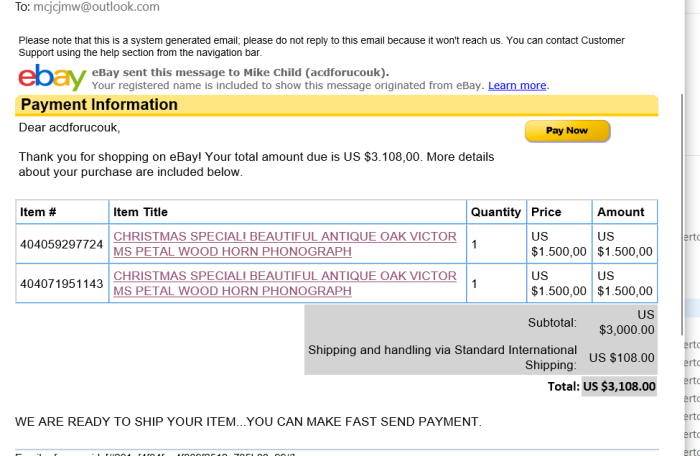Open the first Christmas Special phonograph listing link

point(285,244)
